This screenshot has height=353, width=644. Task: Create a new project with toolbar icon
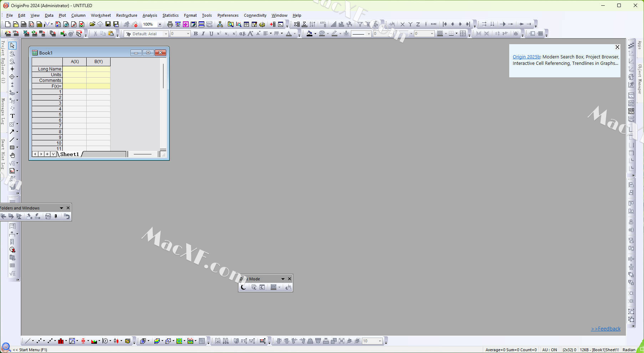(x=7, y=24)
